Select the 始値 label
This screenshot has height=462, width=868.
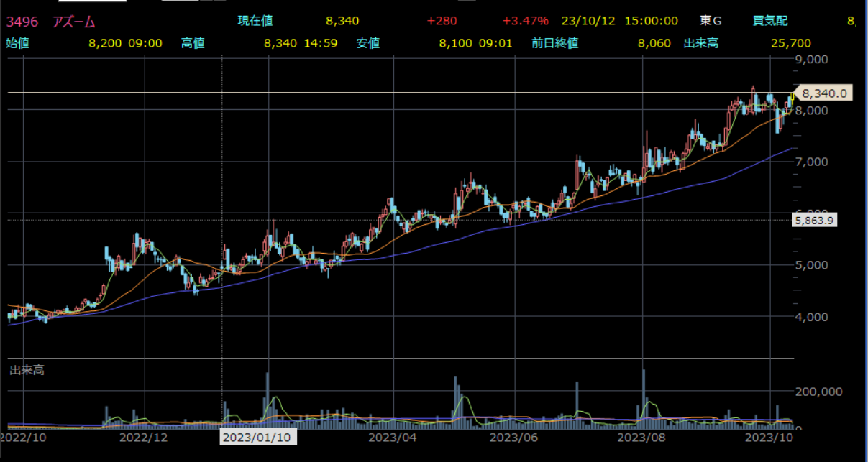pos(18,43)
